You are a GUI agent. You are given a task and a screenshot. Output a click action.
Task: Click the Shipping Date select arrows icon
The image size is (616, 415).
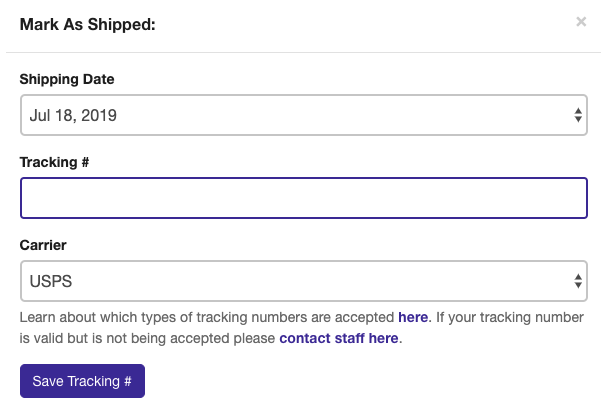(578, 116)
